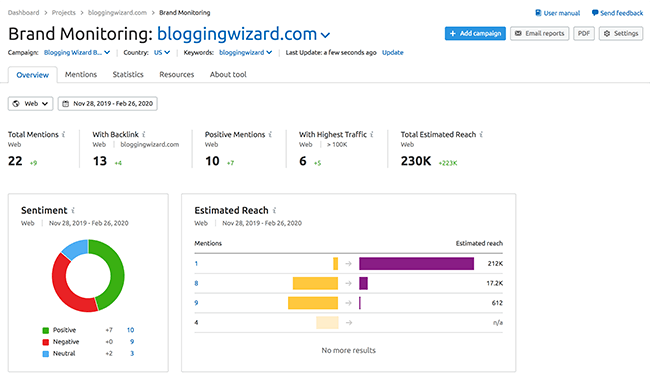Viewport: 650px width, 379px height.
Task: Click the gear icon in Settings button
Action: (x=607, y=34)
